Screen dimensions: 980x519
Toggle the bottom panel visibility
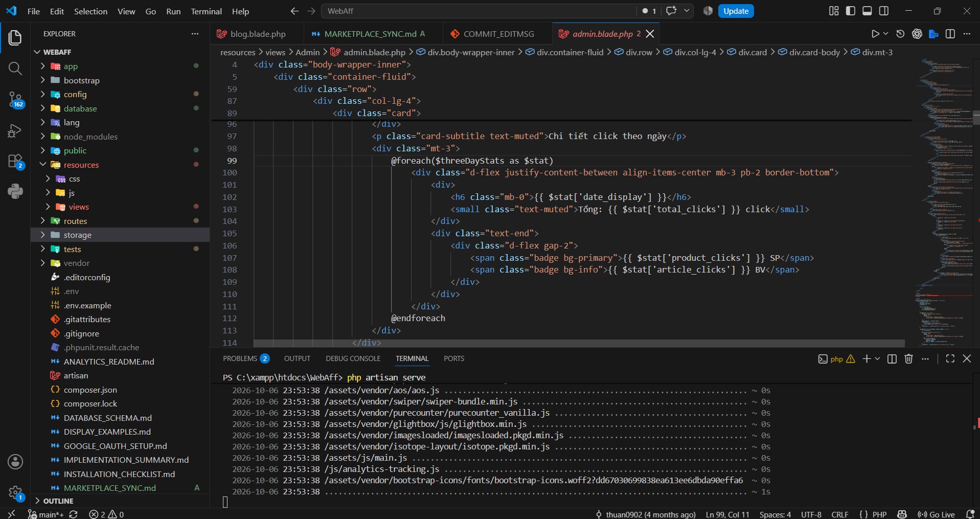coord(867,11)
